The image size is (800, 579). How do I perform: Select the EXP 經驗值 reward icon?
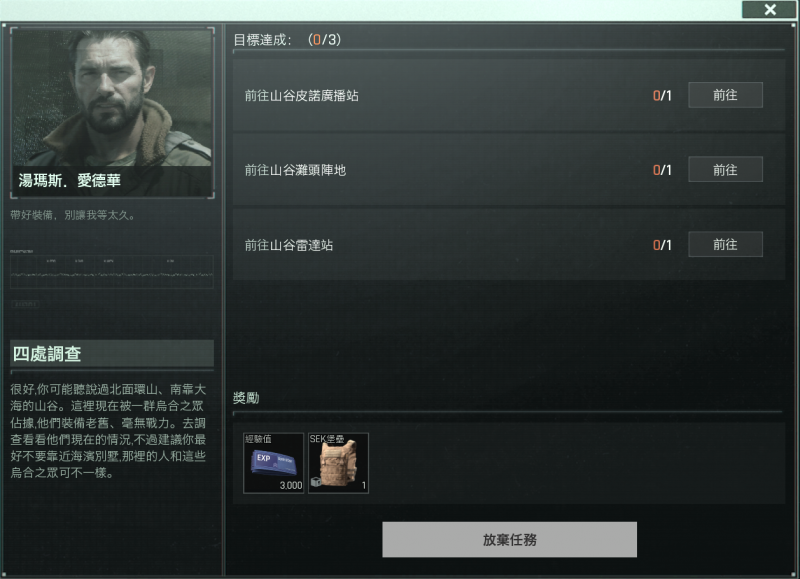click(273, 463)
